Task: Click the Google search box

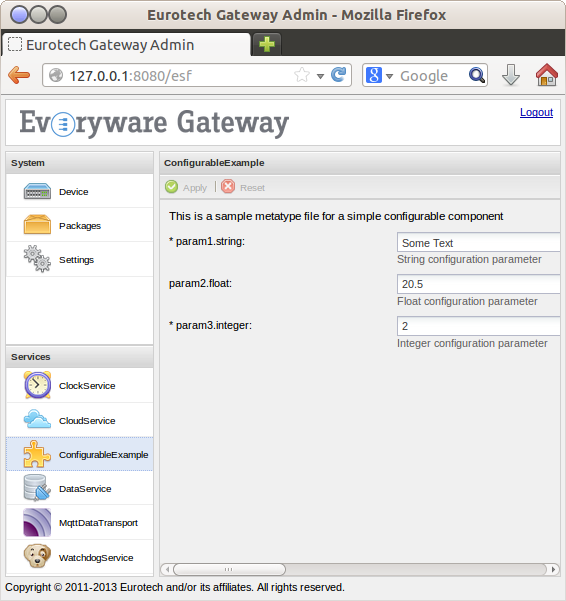Action: [x=423, y=76]
